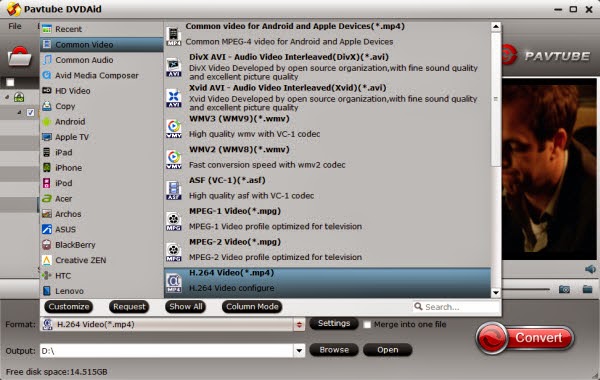The width and height of the screenshot is (600, 380).
Task: Click the Creative ZEN icon
Action: coord(47,260)
